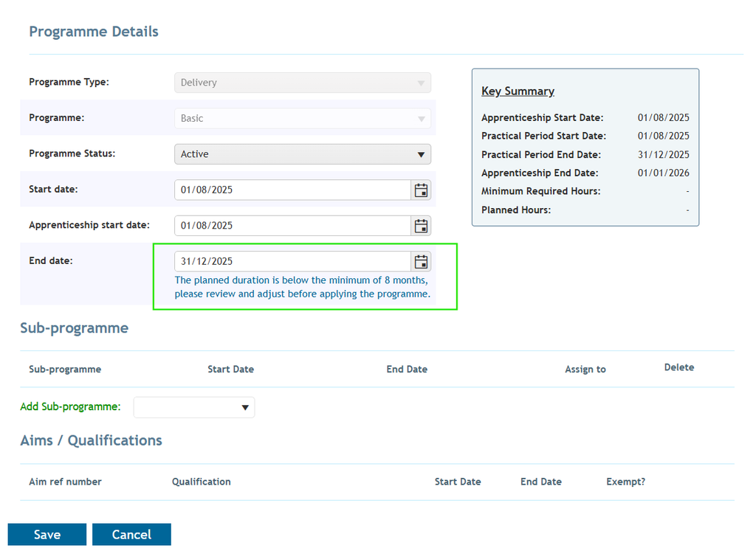Screen dimensions: 756x554
Task: Click the disabled Programme Type dropdown
Action: [x=302, y=83]
